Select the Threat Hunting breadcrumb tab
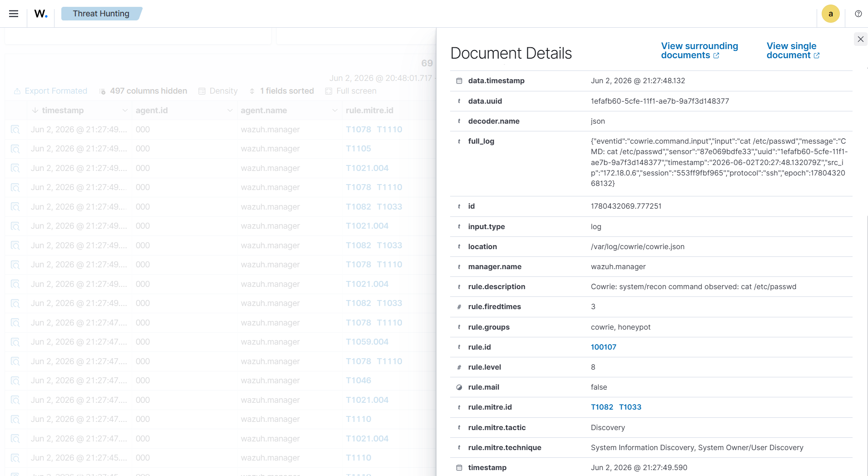Viewport: 868px width, 476px height. [x=101, y=14]
